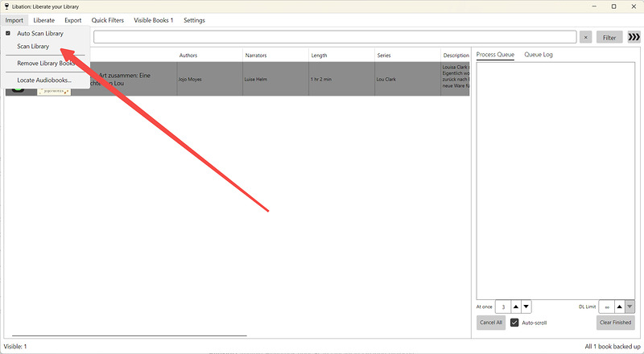This screenshot has width=644, height=354.
Task: Increase the DL Limit with up arrow
Action: point(619,307)
